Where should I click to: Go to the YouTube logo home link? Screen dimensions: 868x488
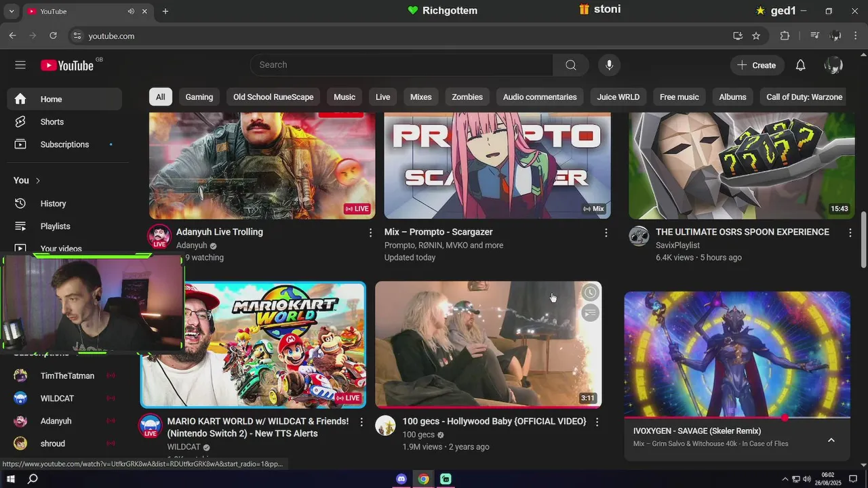pos(67,65)
